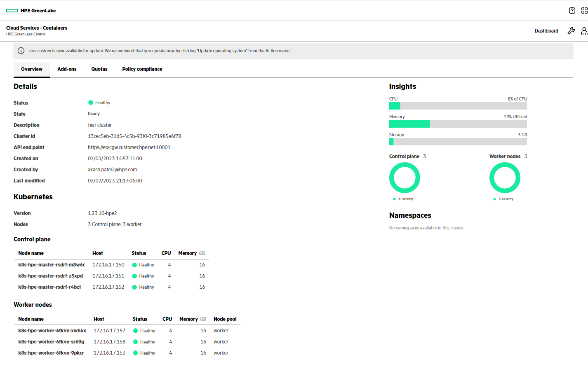Viewport: 588px width, 369px height.
Task: Click status dot for k8s-hpe-master-rsdrf-m8w6c
Action: click(x=134, y=265)
